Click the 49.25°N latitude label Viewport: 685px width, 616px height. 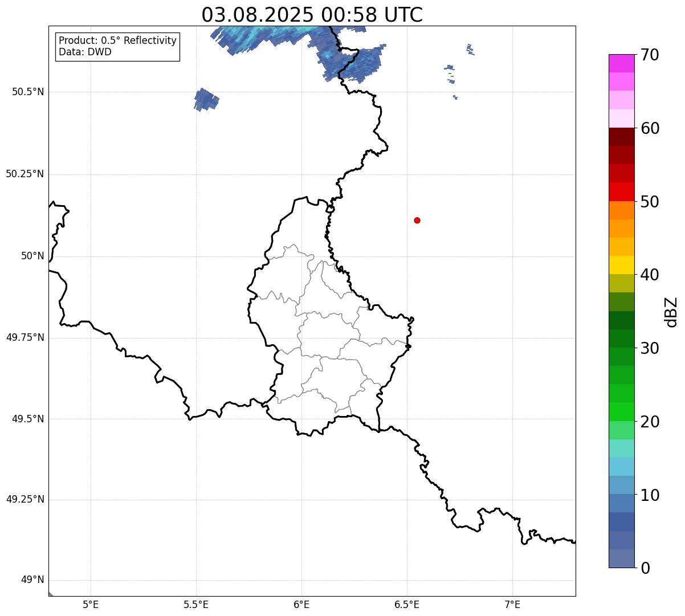[25, 499]
